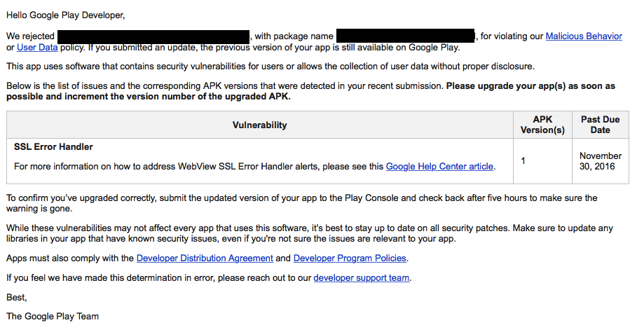The width and height of the screenshot is (644, 332).
Task: Click the paragraph about security vulnerabilities for users
Action: 270,67
